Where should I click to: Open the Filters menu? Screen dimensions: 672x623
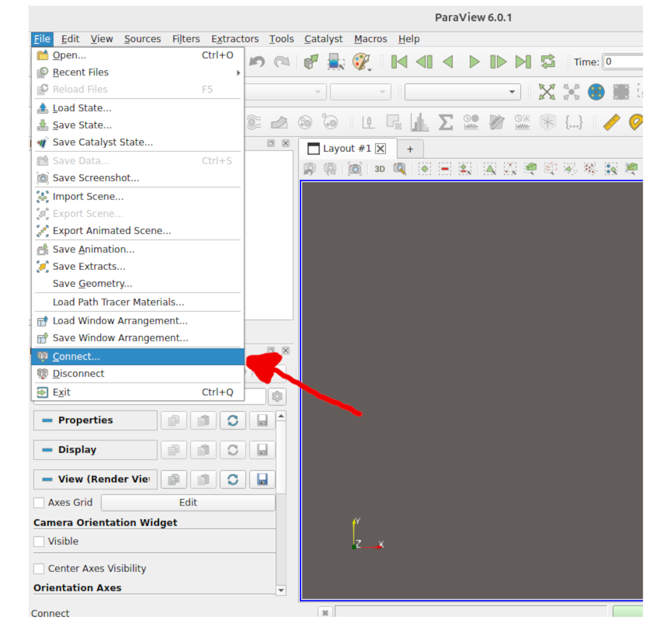click(186, 39)
